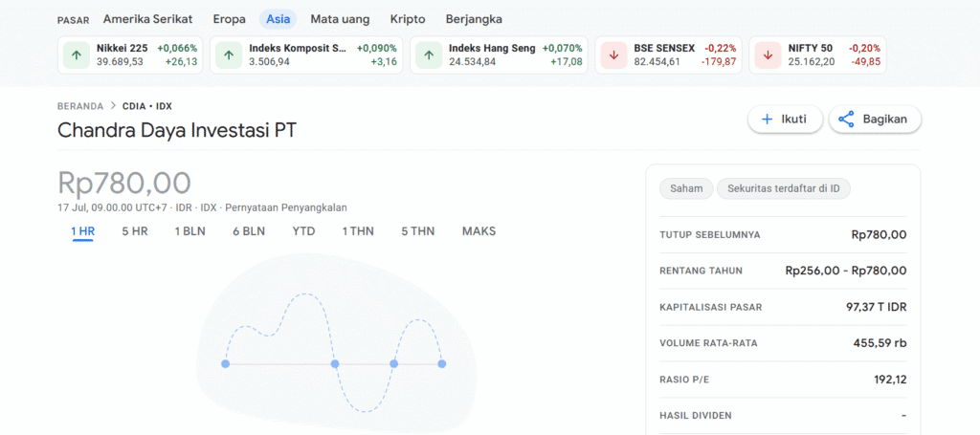Switch chart to 1 BLN range
Viewport: 980px width, 435px height.
click(190, 231)
